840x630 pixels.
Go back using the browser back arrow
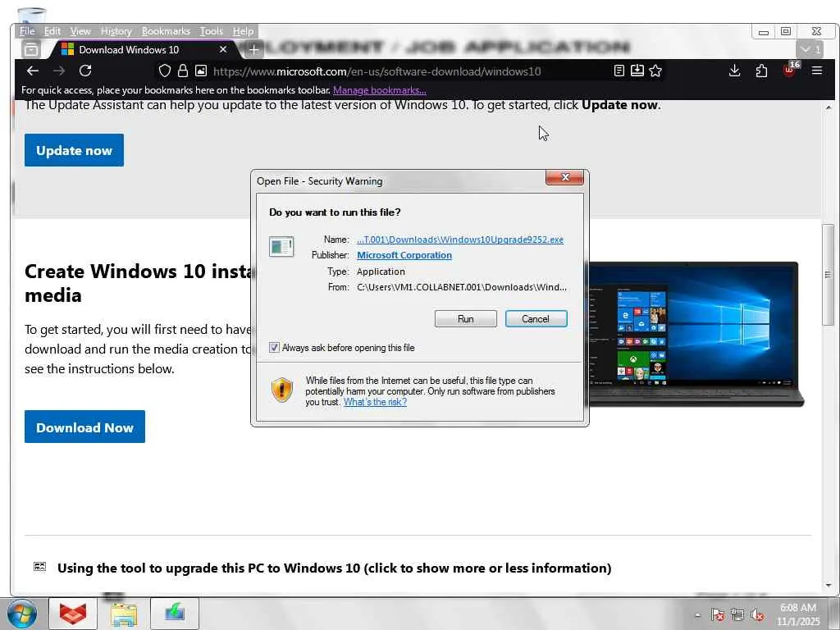click(x=33, y=71)
